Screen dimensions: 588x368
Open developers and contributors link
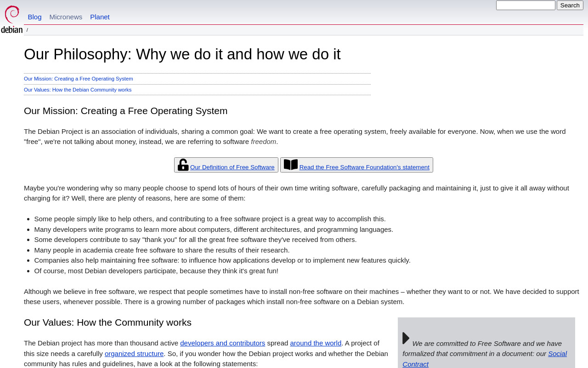click(222, 343)
